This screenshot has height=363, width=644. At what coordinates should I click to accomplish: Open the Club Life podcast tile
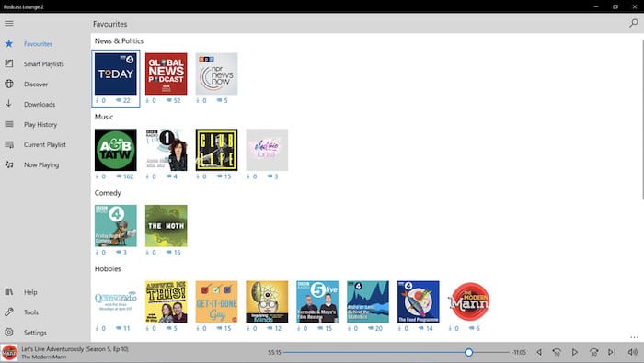216,150
